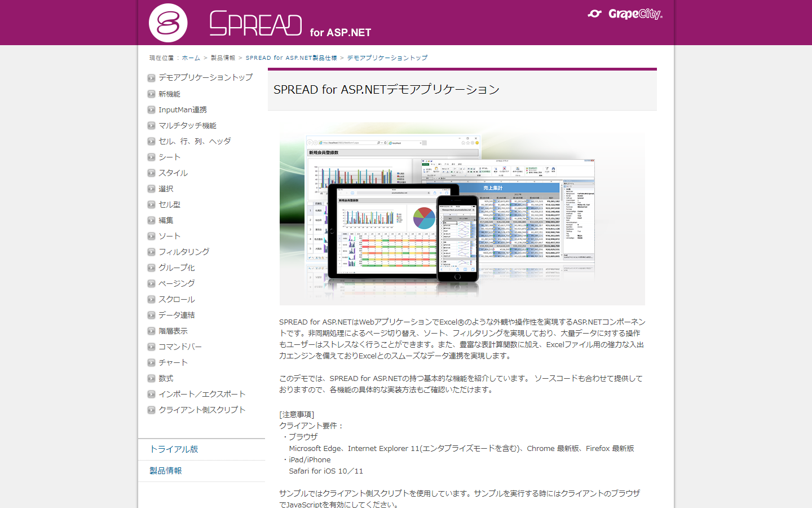Open the ソート menu item
Viewport: 812px width, 508px height.
pos(169,236)
